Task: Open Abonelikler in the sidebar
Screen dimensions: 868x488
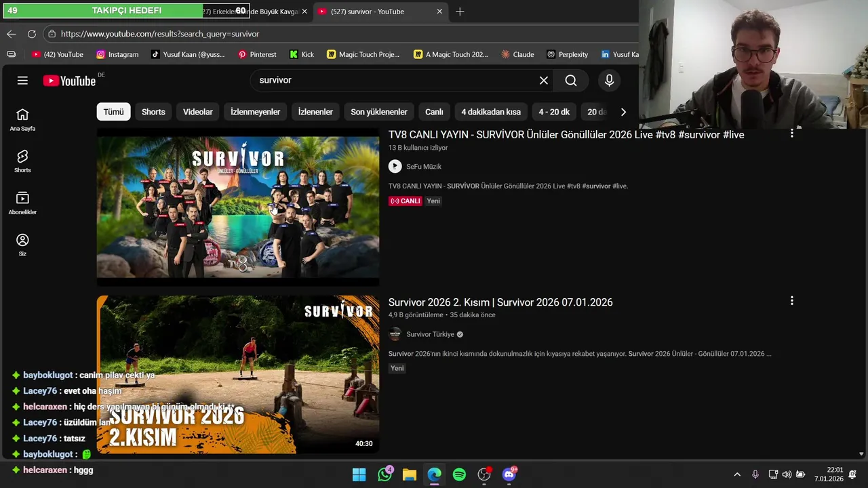Action: tap(22, 203)
